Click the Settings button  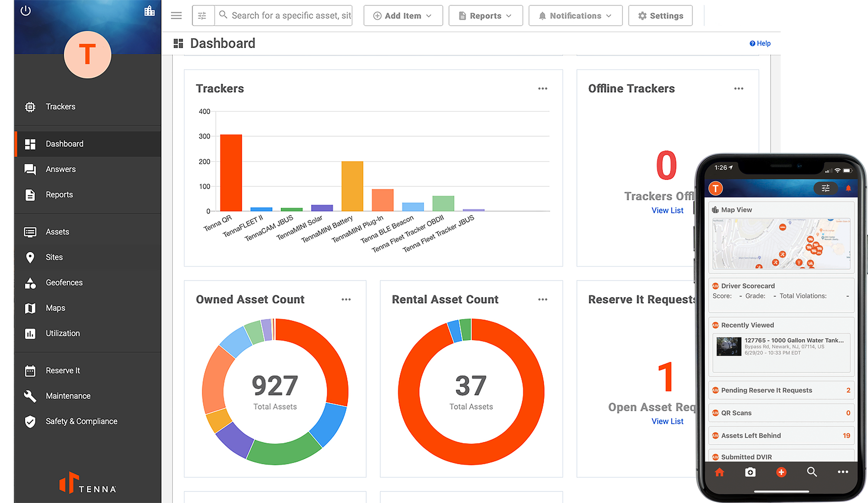pyautogui.click(x=660, y=16)
